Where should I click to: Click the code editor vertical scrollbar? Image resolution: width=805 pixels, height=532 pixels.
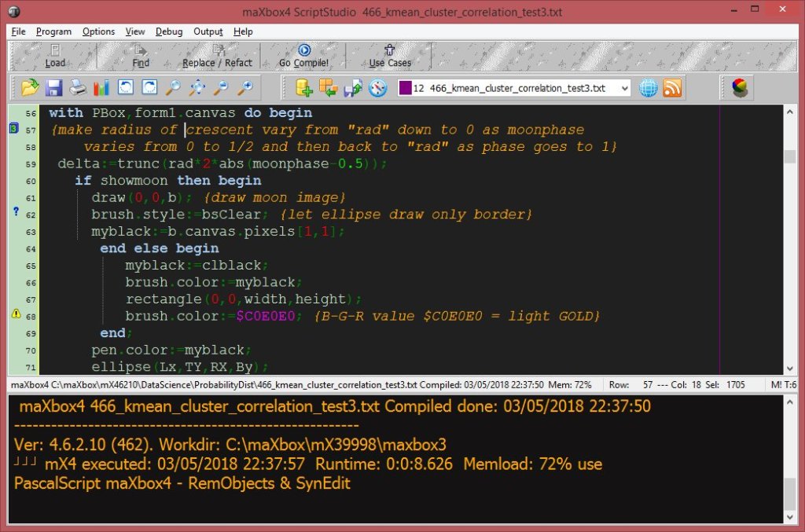pyautogui.click(x=789, y=236)
